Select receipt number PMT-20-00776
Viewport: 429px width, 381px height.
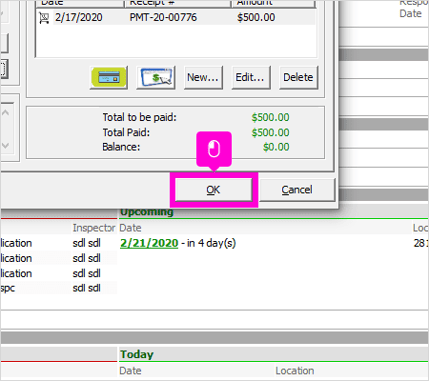(163, 17)
